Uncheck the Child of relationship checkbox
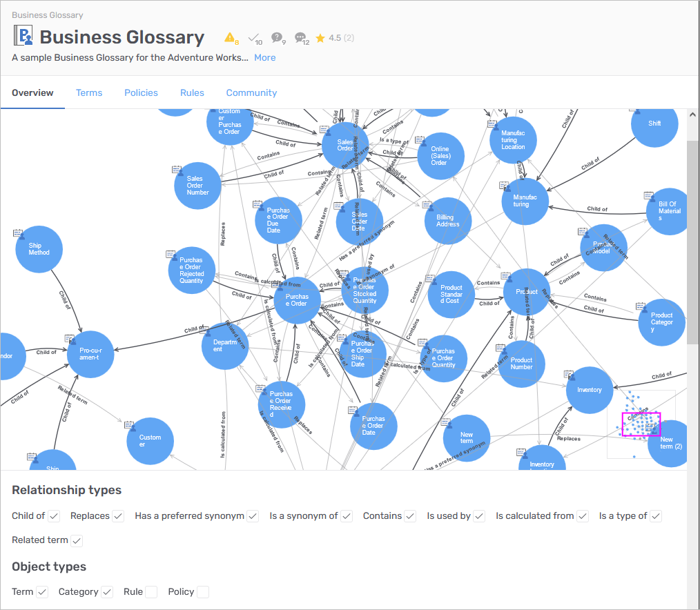 click(x=54, y=516)
